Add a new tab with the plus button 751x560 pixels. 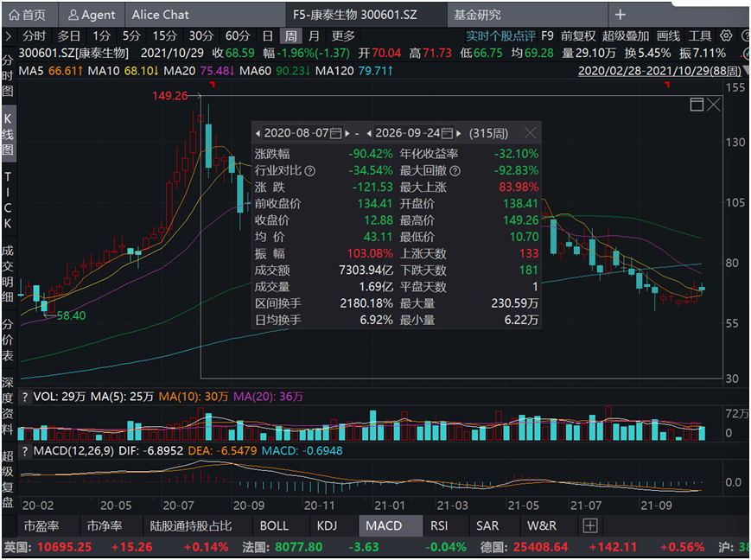(620, 15)
